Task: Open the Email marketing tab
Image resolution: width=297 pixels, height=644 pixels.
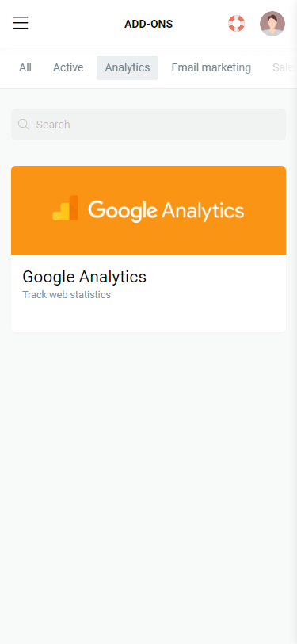Action: click(x=211, y=67)
